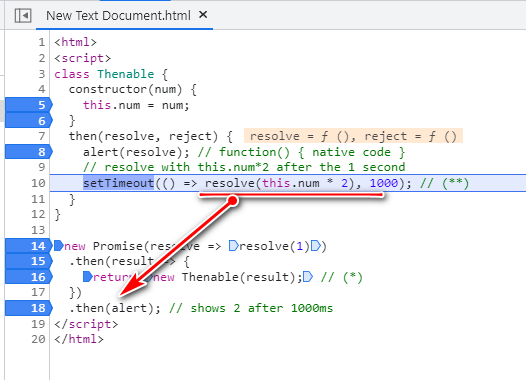Viewport: 526px width, 380px height.
Task: Click 'constructor(num)' on line 4
Action: [125, 89]
